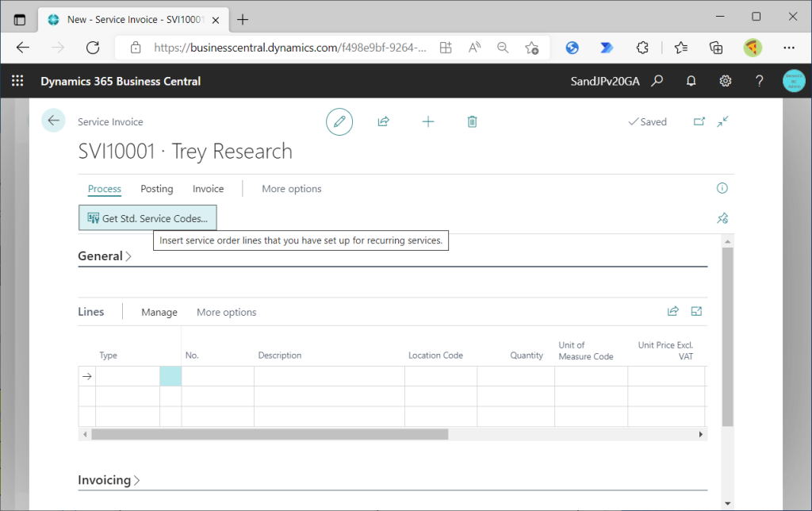Click page scroll down arrow
The width and height of the screenshot is (812, 511).
pyautogui.click(x=728, y=503)
